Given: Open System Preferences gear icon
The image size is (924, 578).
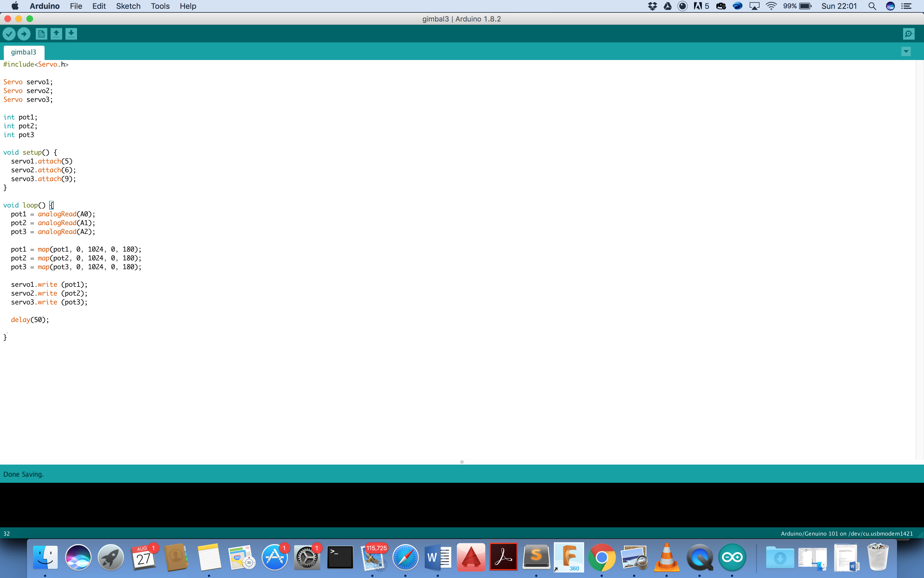Looking at the screenshot, I should (x=307, y=557).
